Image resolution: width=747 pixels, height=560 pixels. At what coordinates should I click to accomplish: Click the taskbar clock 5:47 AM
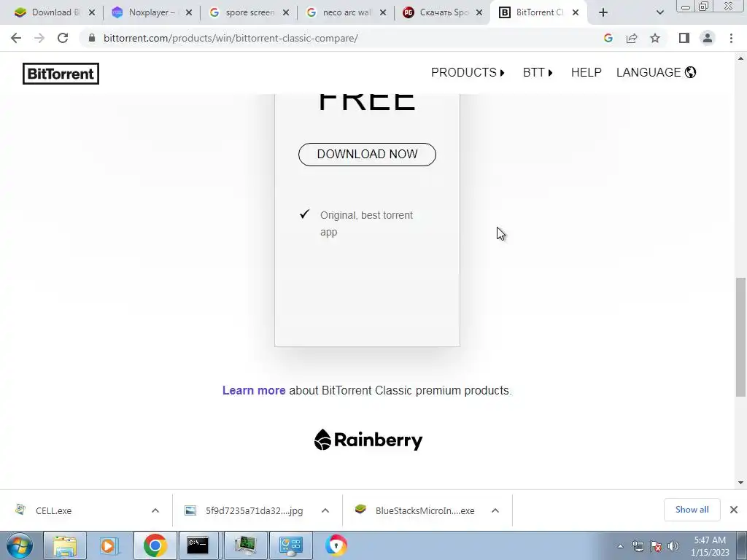[x=710, y=546]
